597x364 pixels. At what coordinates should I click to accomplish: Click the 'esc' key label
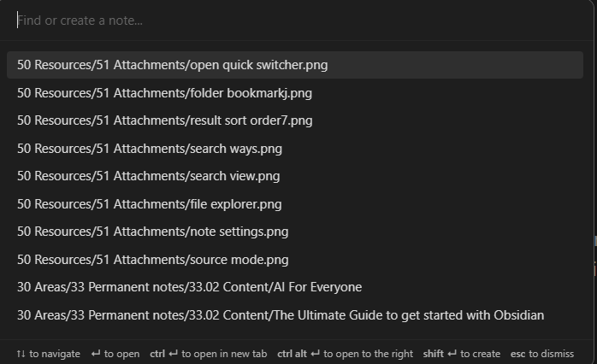517,354
